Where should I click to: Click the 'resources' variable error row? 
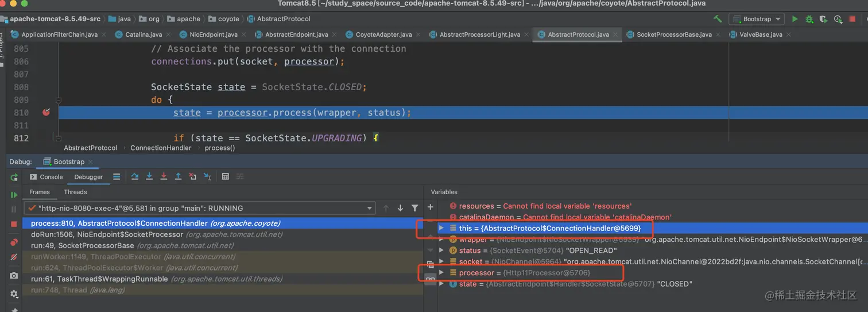coord(540,206)
